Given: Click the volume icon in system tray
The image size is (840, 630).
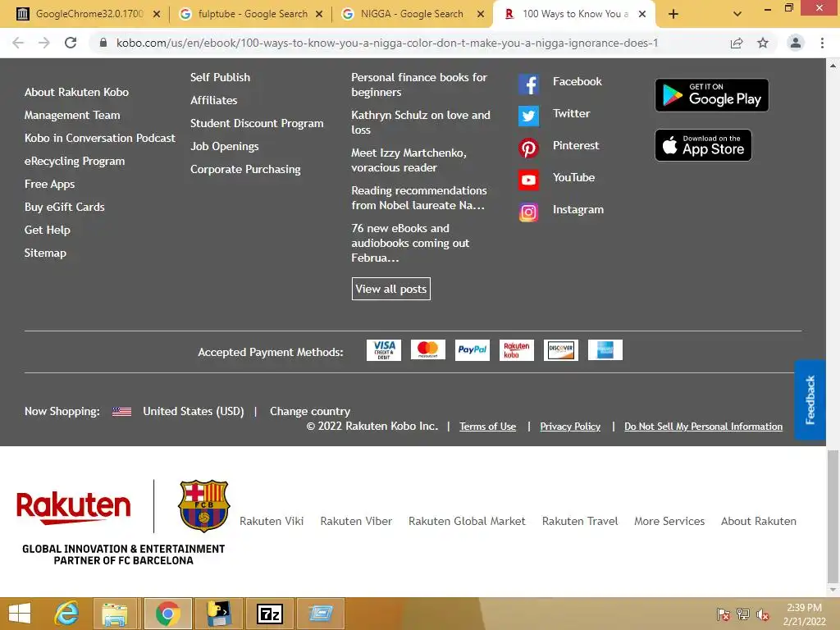Looking at the screenshot, I should click(762, 614).
